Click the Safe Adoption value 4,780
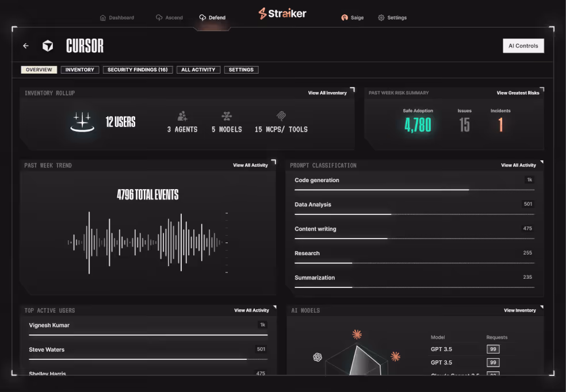 tap(418, 125)
